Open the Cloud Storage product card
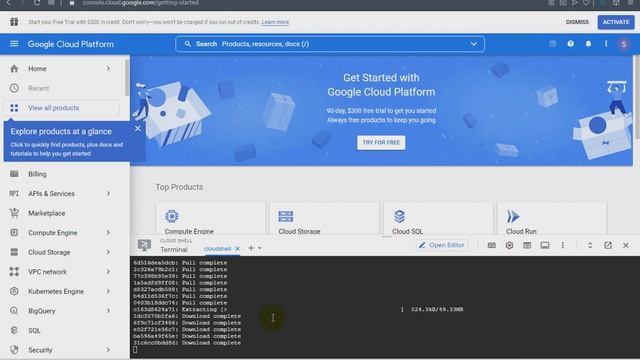Screen dimensions: 640x360 324,218
